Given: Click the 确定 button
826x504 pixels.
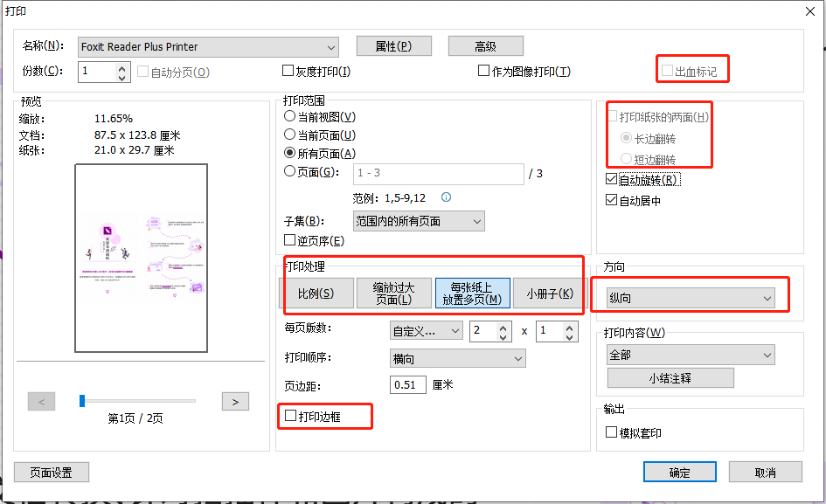Looking at the screenshot, I should click(679, 472).
